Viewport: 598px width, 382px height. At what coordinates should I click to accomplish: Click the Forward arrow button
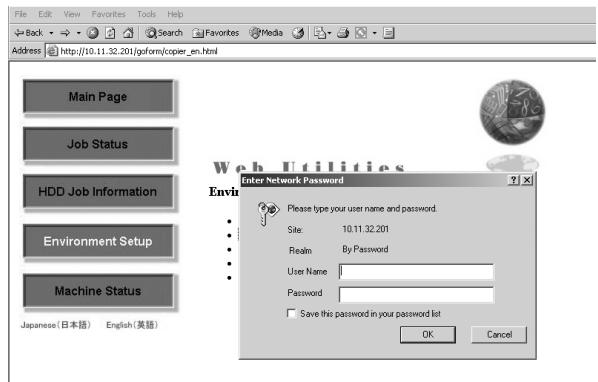coord(66,33)
